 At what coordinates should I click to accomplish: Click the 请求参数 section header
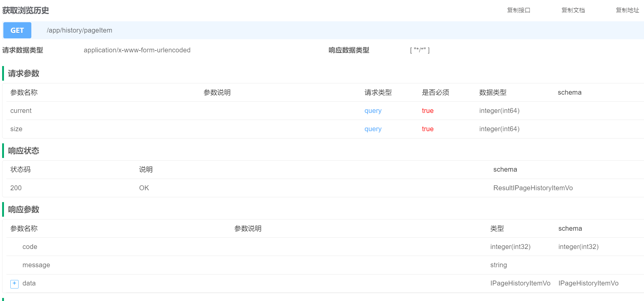(x=23, y=73)
